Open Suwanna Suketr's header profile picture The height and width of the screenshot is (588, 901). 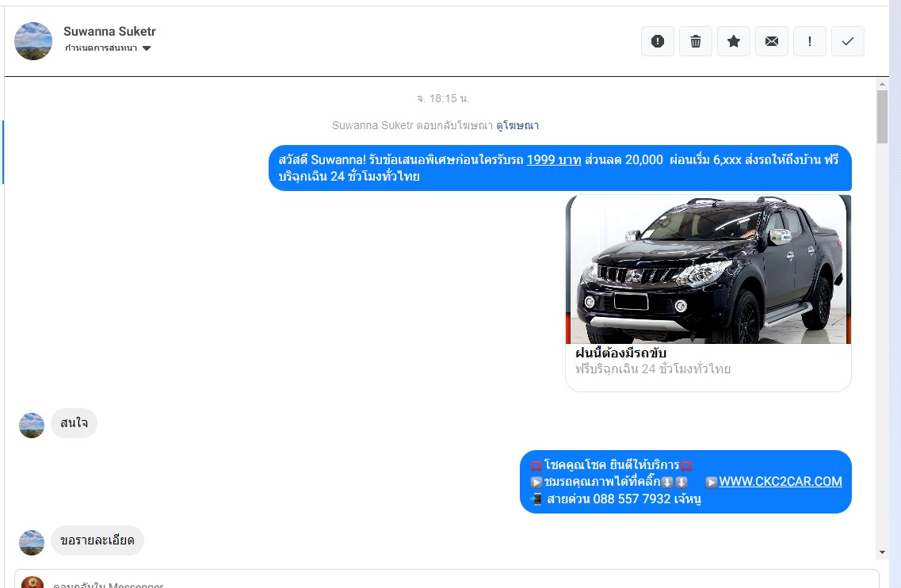click(x=33, y=41)
